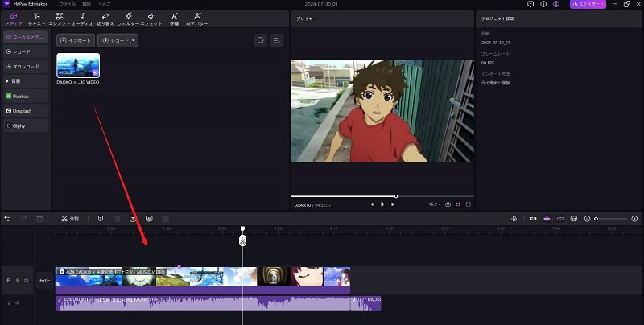Redo the last undone edit
Viewport: 644px width, 325px height.
coord(23,219)
